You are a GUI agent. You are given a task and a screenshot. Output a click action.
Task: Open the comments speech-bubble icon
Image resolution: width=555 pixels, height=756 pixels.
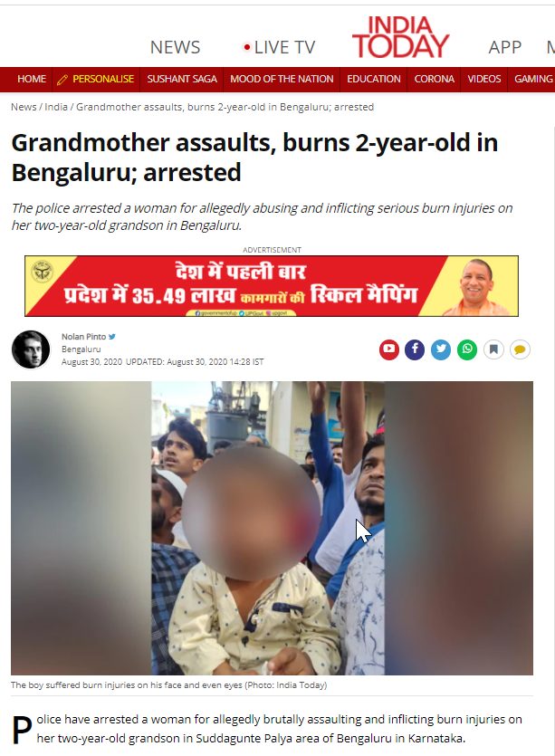[x=520, y=349]
